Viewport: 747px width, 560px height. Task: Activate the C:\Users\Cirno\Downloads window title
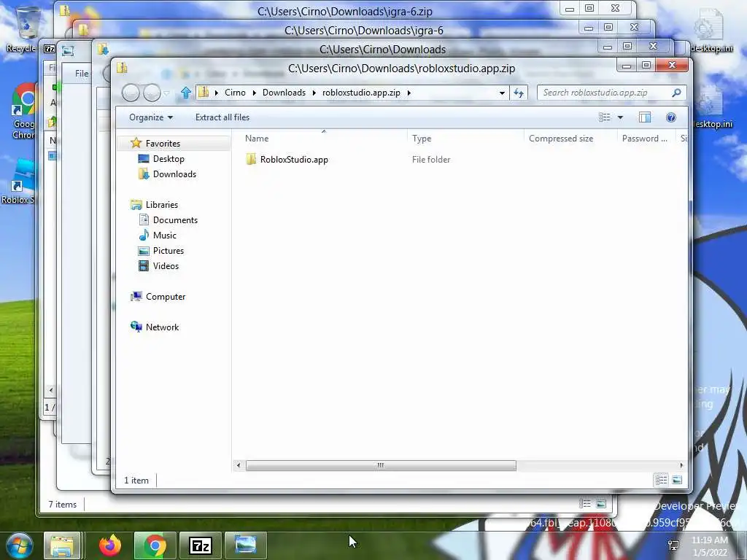382,50
